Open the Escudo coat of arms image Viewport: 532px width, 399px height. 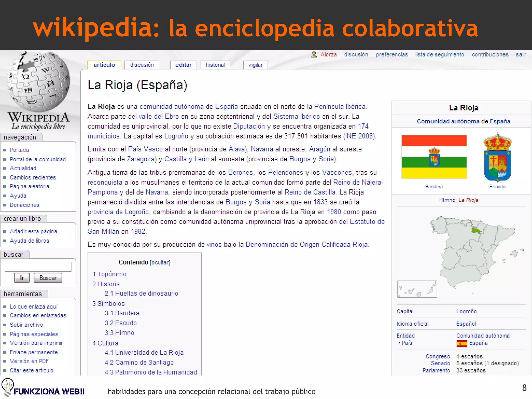pos(497,157)
